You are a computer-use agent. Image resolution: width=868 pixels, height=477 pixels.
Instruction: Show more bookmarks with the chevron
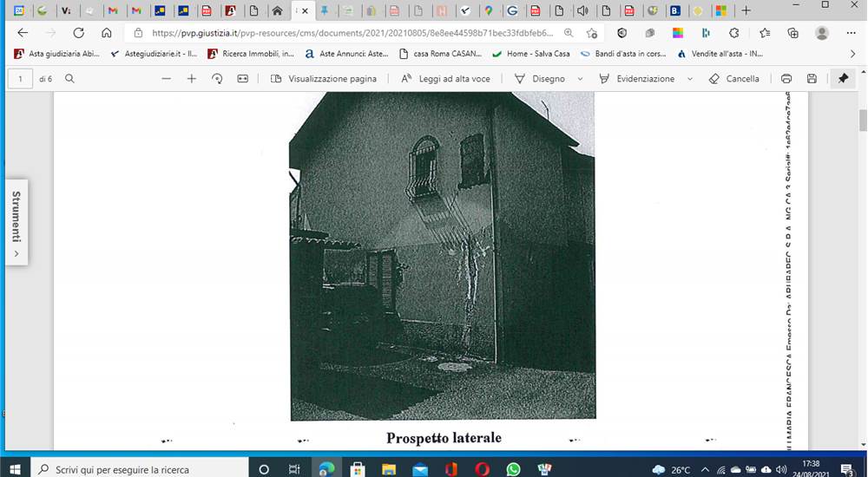coord(853,54)
